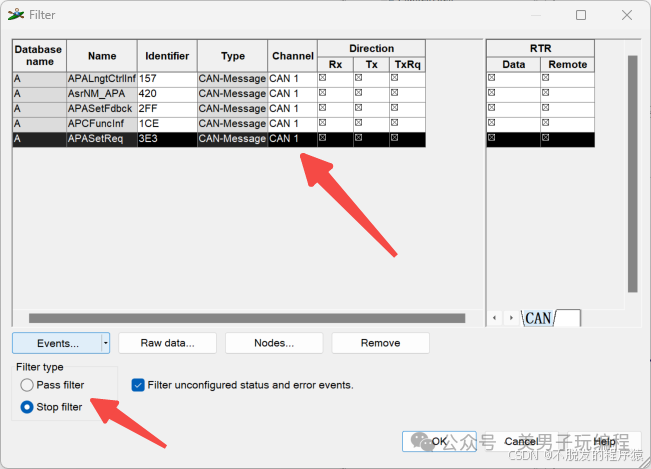Image resolution: width=651 pixels, height=469 pixels.
Task: Cancel the Filter dialog
Action: [521, 441]
